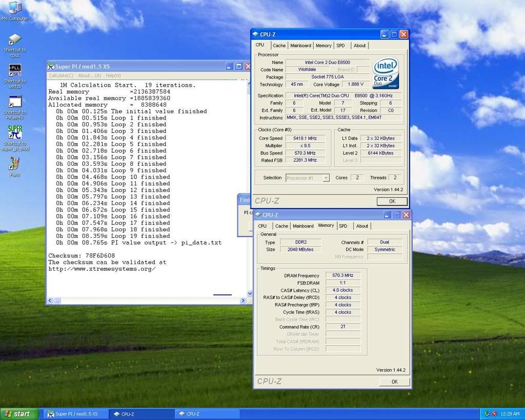Click OK in the lower CPU-Z Memory window
Viewport: 525px width, 420px height.
(394, 382)
